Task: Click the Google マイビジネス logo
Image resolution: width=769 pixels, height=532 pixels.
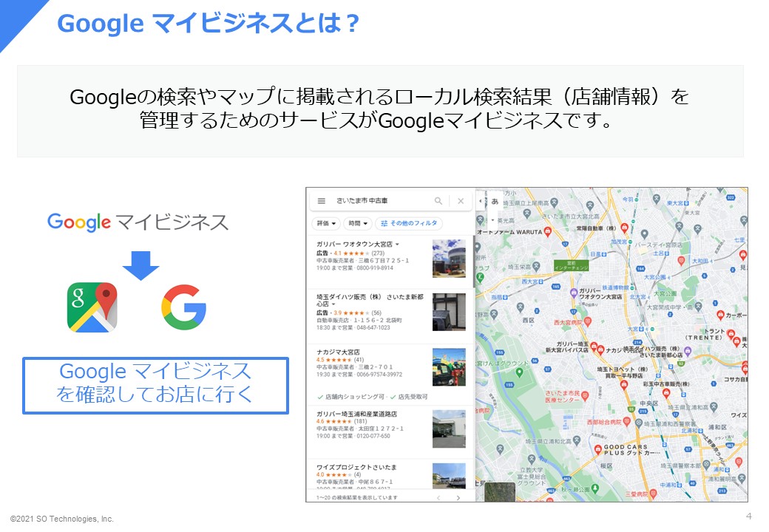Action: coord(138,222)
